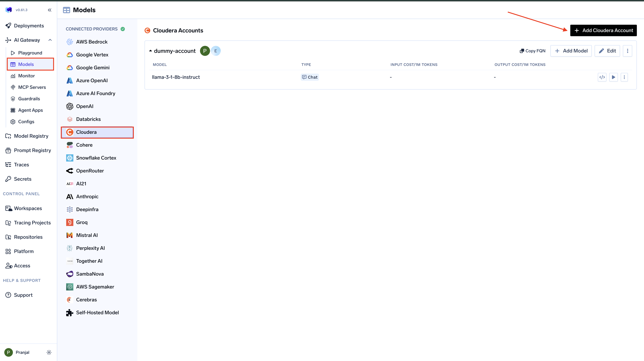Click Copy FQN for dummy-account
Image resolution: width=644 pixels, height=361 pixels.
click(532, 51)
